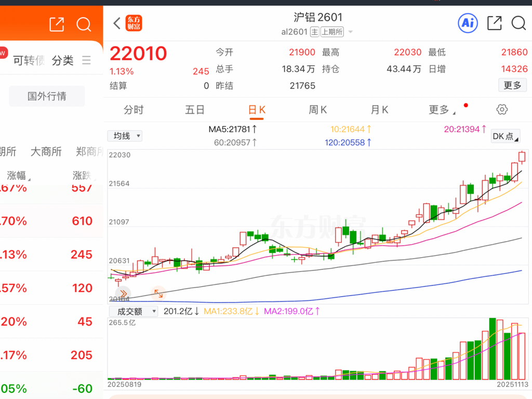Viewport: 532px width, 399px height.
Task: Click the orange double-chevron chart button
Action: pos(123,294)
